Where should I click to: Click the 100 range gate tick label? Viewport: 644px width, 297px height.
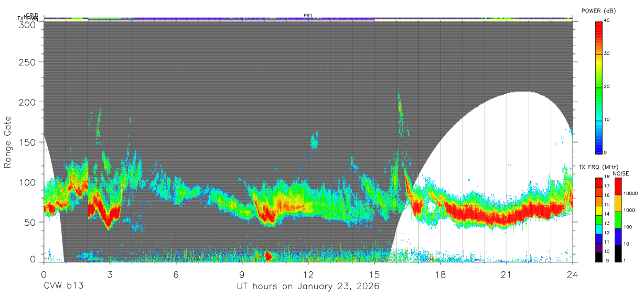click(x=27, y=182)
